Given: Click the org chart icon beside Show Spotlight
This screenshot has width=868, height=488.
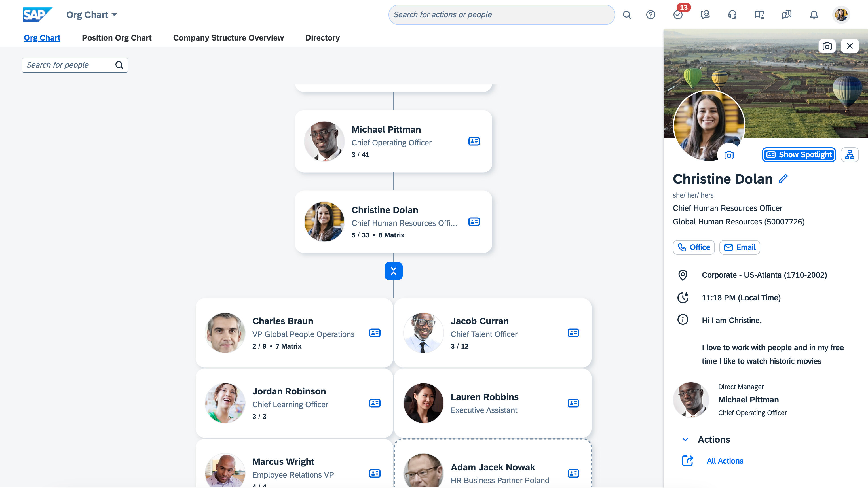Looking at the screenshot, I should pyautogui.click(x=850, y=155).
